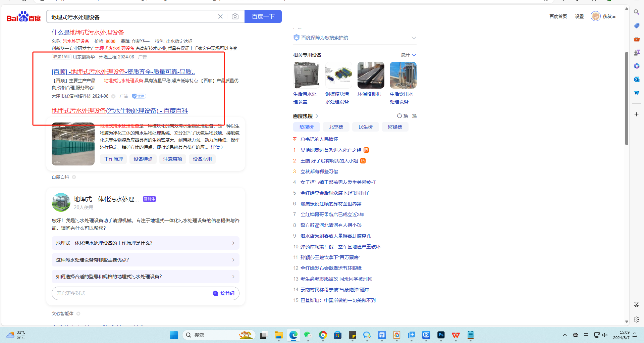Select the 财经榜 tab
644x343 pixels.
(x=395, y=127)
